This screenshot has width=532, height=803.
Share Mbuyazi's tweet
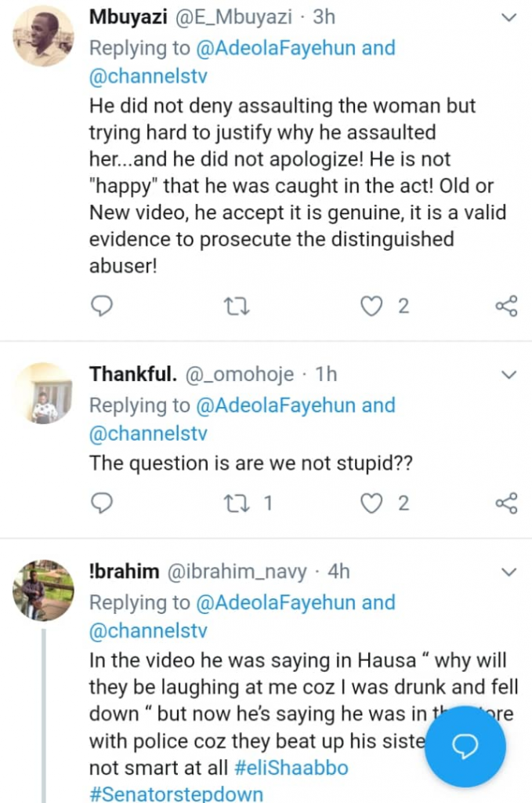pos(507,306)
